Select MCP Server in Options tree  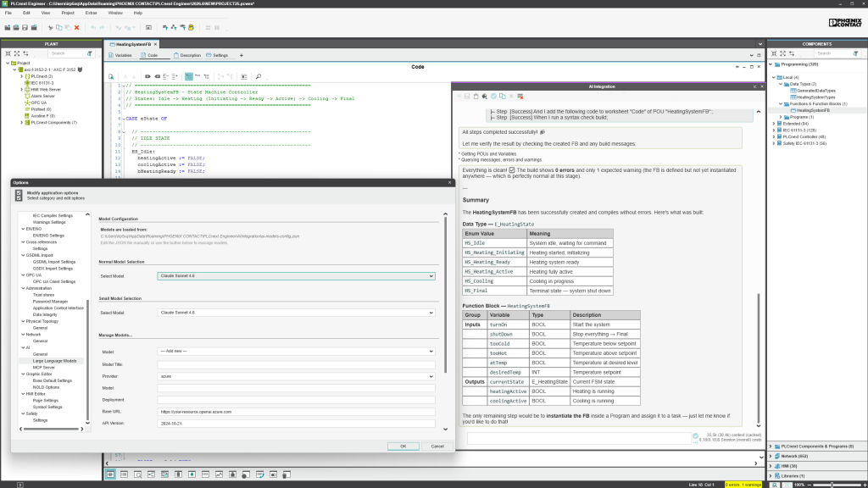point(44,368)
